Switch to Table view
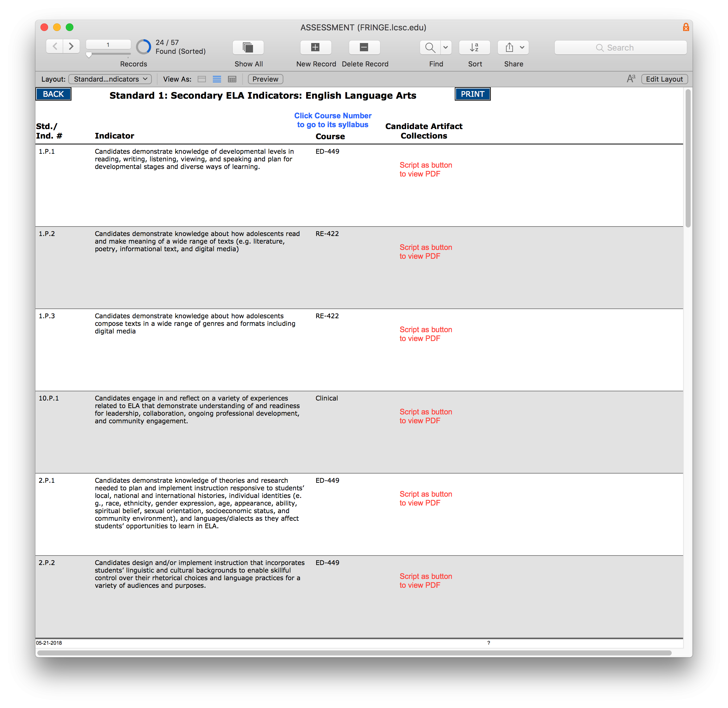728x708 pixels. (x=232, y=79)
